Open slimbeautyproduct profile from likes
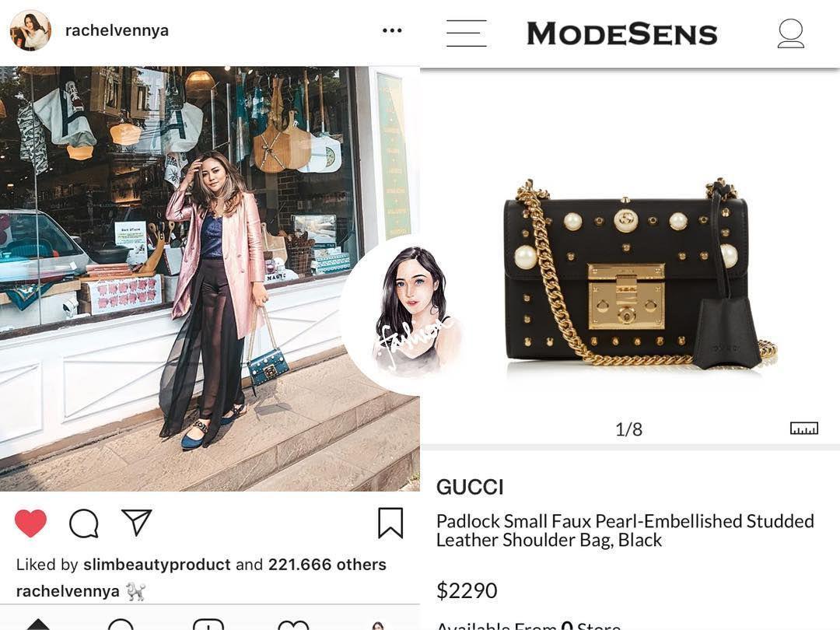 pos(157,565)
